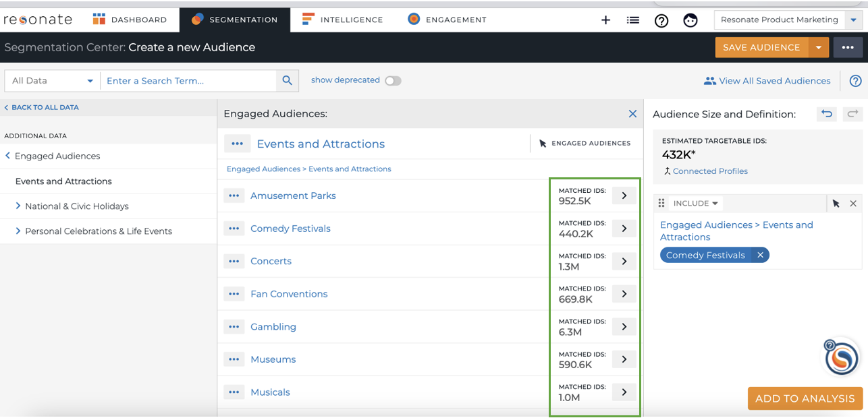868x418 pixels.
Task: Expand Museums arrow button
Action: (x=624, y=359)
